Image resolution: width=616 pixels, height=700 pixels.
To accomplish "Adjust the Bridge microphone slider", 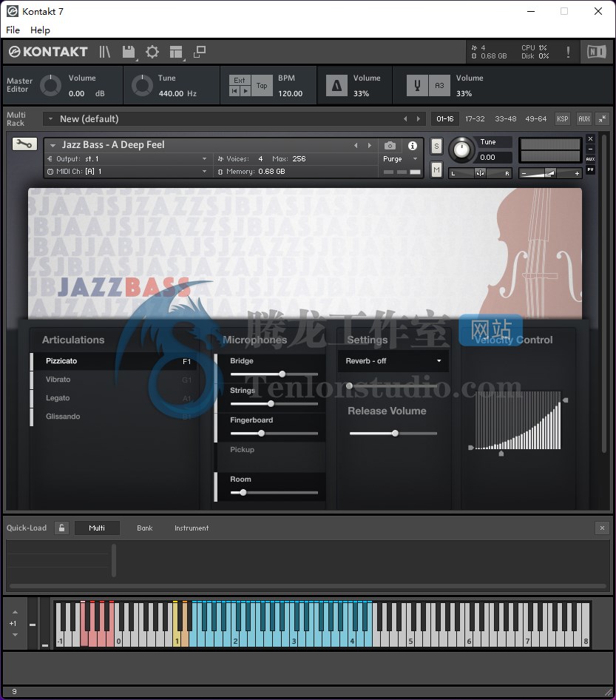I will point(274,374).
